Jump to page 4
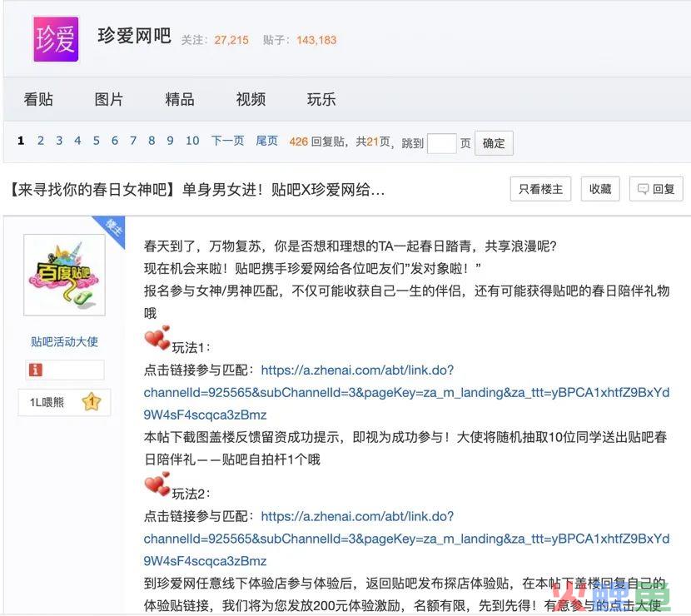691x616 pixels. click(x=77, y=141)
